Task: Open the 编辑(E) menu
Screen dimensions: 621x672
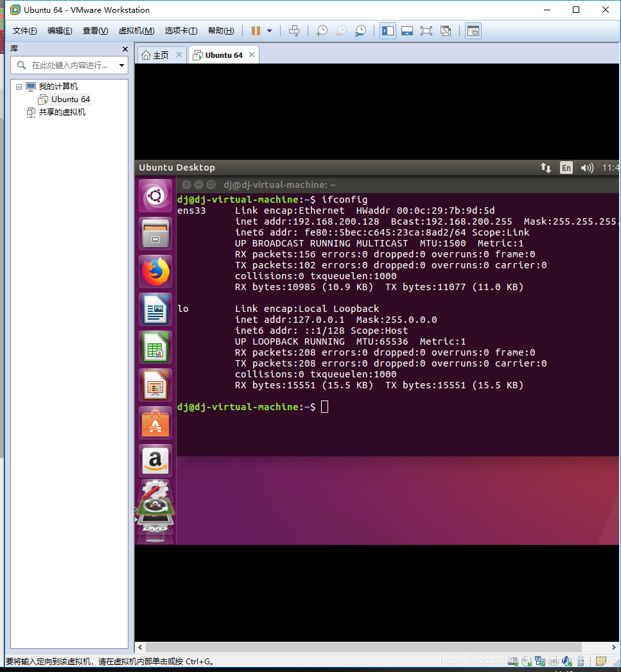Action: [60, 31]
